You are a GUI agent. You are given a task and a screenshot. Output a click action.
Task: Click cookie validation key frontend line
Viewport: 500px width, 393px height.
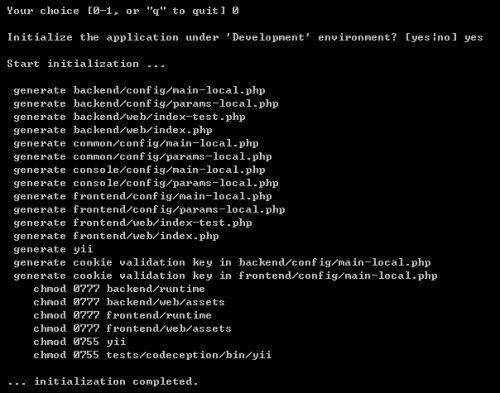(x=226, y=276)
